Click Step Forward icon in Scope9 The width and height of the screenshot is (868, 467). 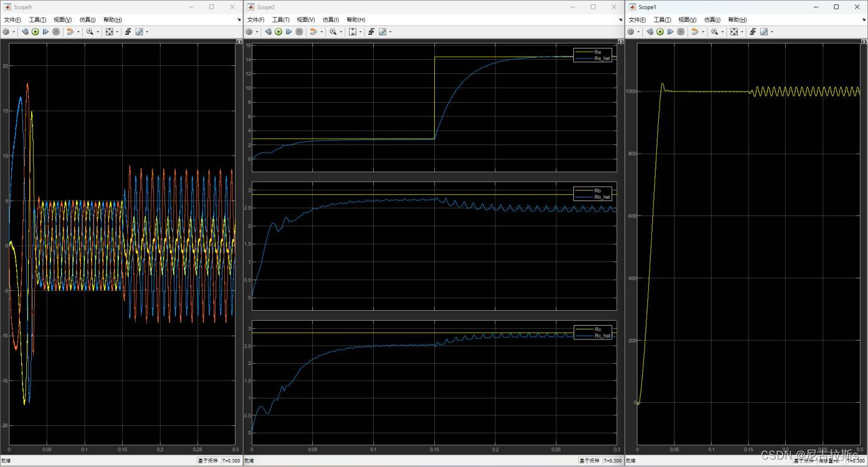(x=45, y=32)
